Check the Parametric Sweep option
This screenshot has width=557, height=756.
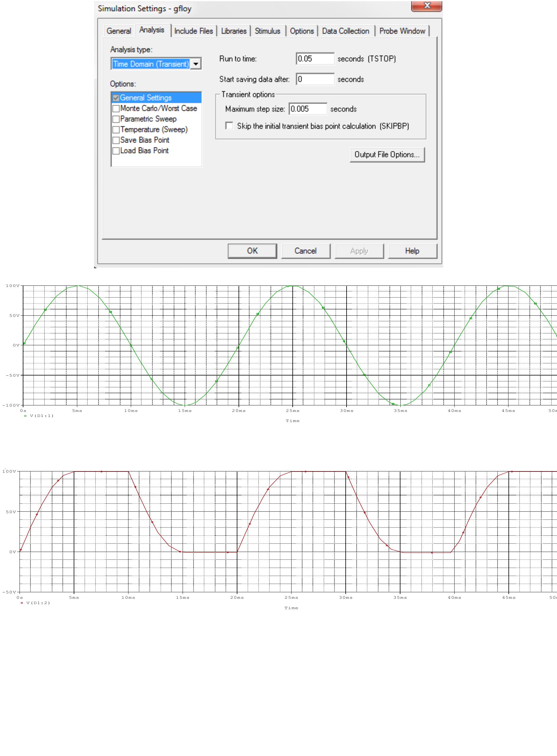(x=116, y=119)
